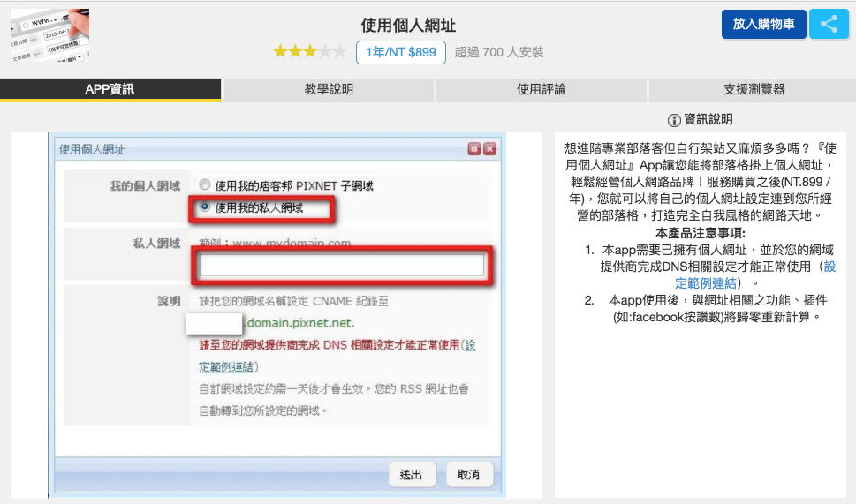Open the 支援瀏覽器 tab
This screenshot has width=856, height=504.
pyautogui.click(x=754, y=89)
